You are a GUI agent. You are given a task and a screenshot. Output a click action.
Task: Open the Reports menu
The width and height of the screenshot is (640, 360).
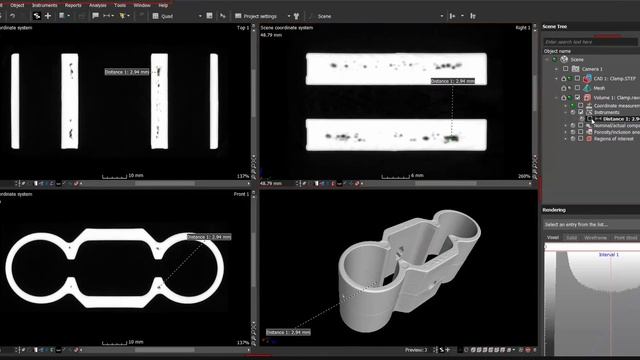73,5
